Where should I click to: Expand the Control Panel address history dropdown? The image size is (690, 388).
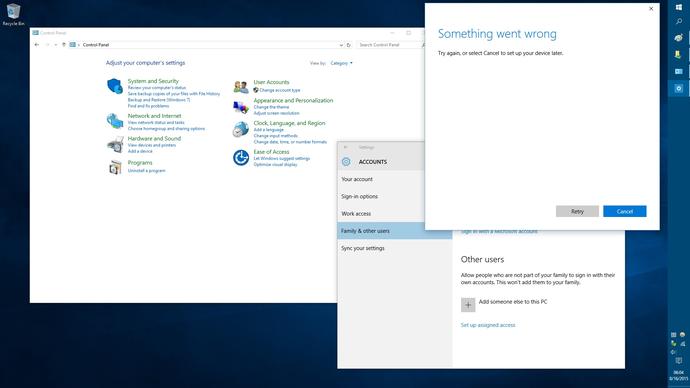(x=341, y=45)
